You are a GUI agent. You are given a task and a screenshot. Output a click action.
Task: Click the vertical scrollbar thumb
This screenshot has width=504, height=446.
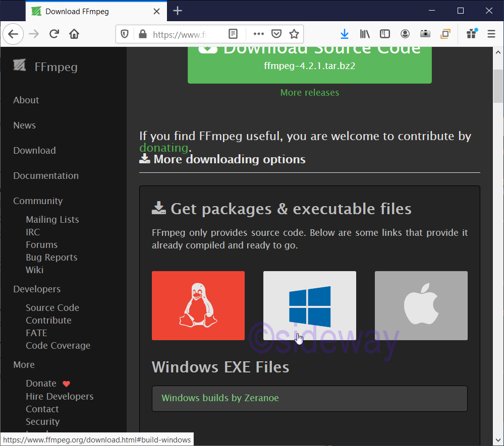(x=498, y=86)
